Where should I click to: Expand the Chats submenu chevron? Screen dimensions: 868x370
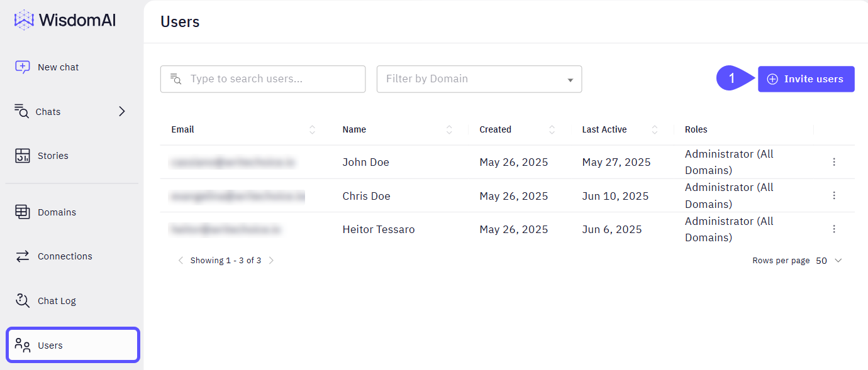[x=122, y=111]
